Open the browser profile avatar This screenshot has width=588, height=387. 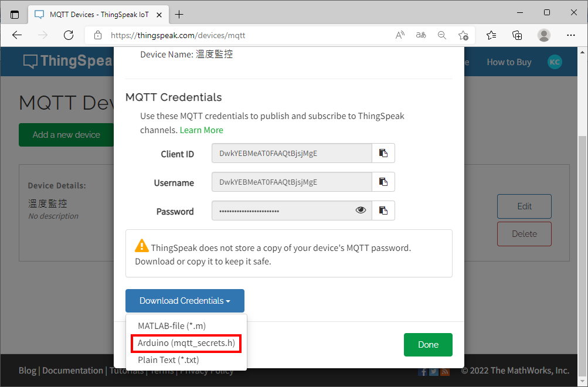click(544, 35)
